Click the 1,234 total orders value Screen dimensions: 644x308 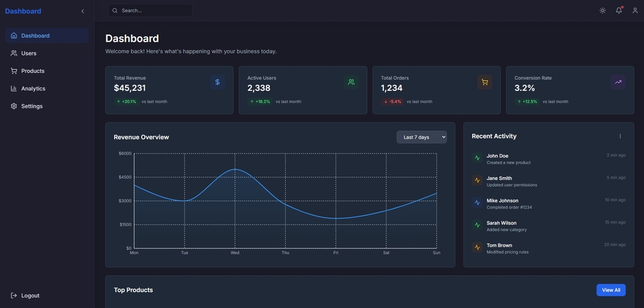click(392, 88)
